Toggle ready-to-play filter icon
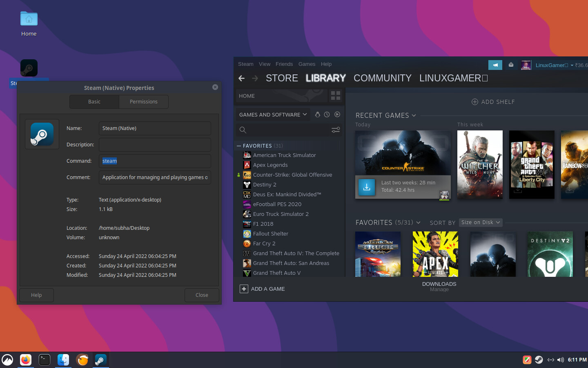Screen dimensions: 588x368 pyautogui.click(x=337, y=114)
